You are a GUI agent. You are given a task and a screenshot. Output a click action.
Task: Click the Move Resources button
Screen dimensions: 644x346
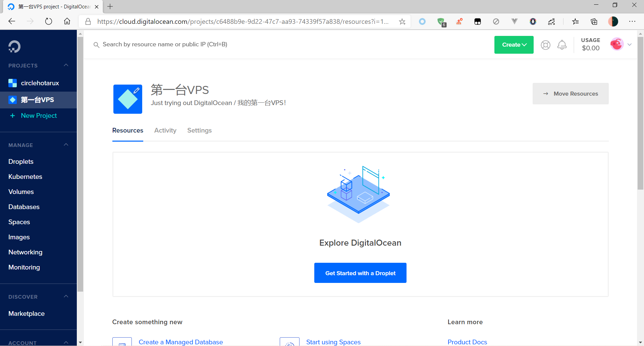tap(571, 94)
